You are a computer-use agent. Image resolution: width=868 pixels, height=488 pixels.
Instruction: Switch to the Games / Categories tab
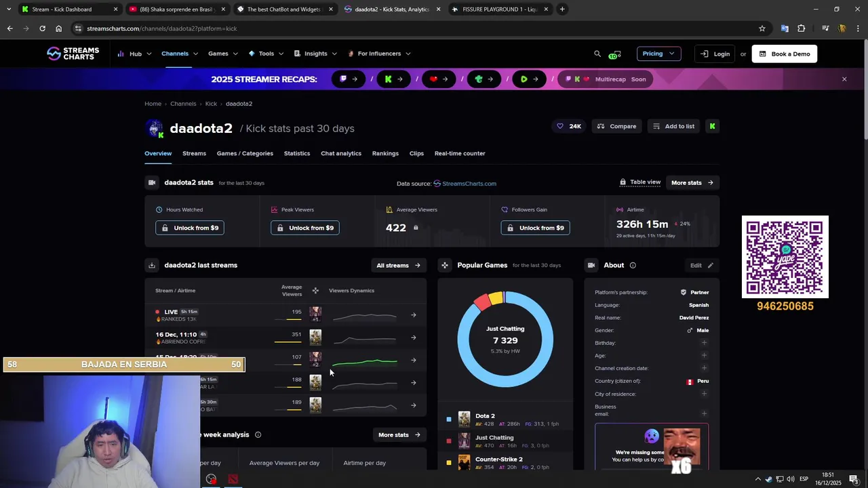coord(245,153)
